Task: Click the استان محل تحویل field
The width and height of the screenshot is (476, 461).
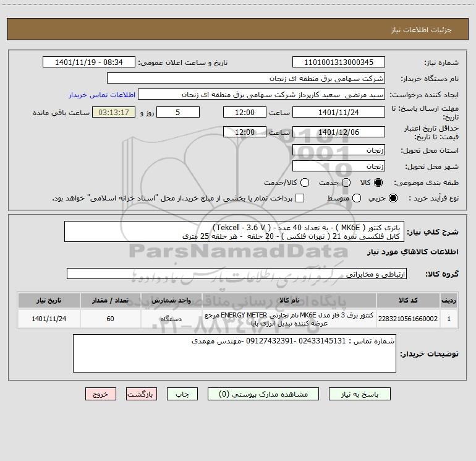Action: (339, 150)
